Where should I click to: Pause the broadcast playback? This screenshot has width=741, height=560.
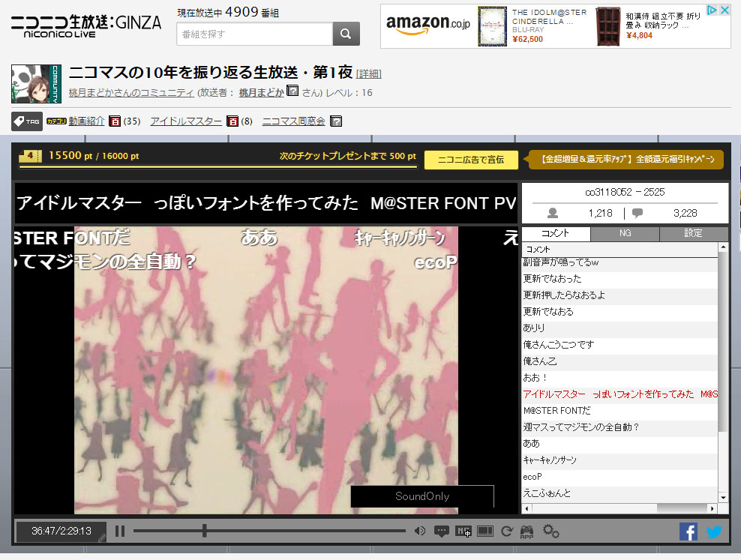(x=120, y=532)
